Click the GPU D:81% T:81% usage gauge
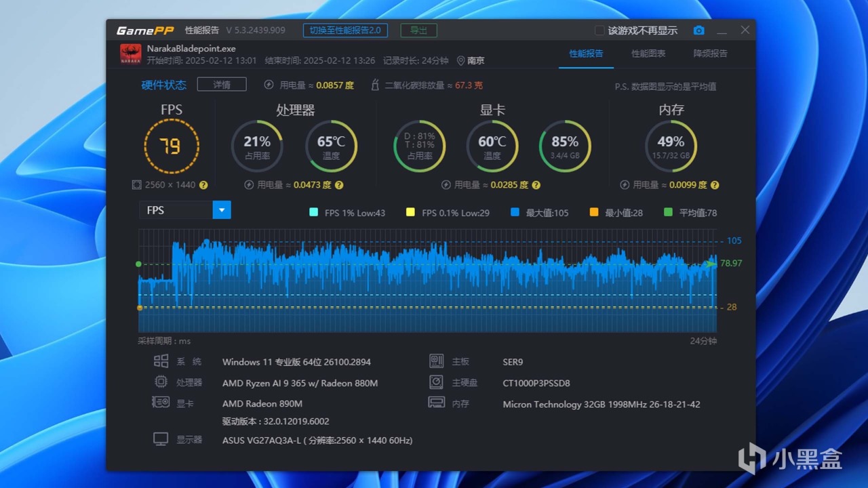 click(x=420, y=146)
